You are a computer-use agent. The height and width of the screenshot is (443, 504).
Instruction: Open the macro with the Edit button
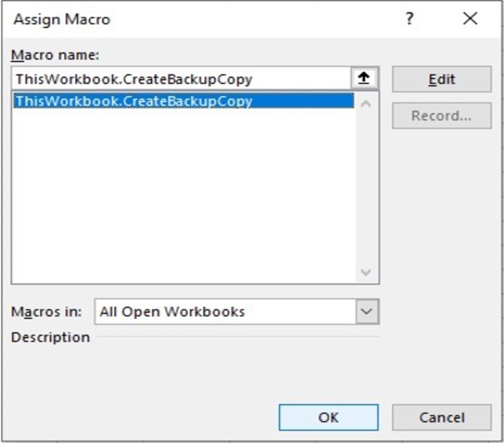[x=441, y=79]
